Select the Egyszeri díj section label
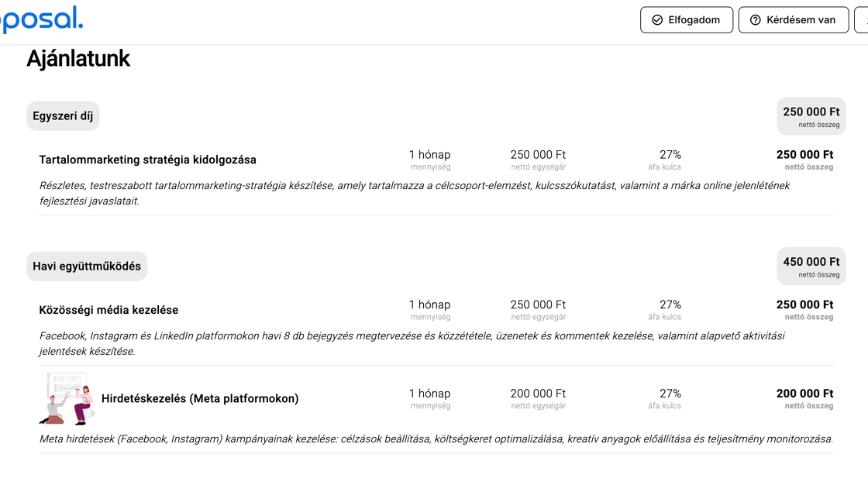 coord(63,116)
